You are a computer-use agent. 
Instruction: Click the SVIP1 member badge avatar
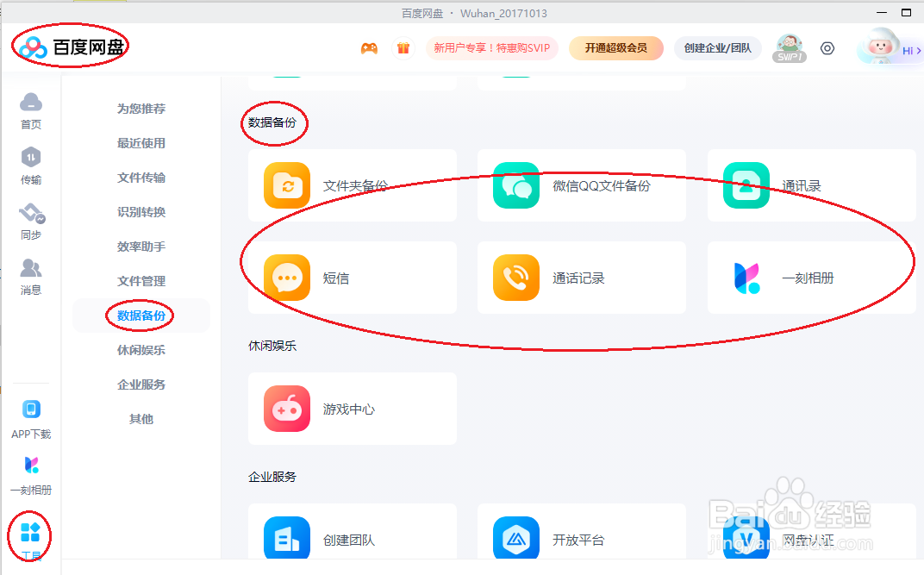(x=789, y=48)
